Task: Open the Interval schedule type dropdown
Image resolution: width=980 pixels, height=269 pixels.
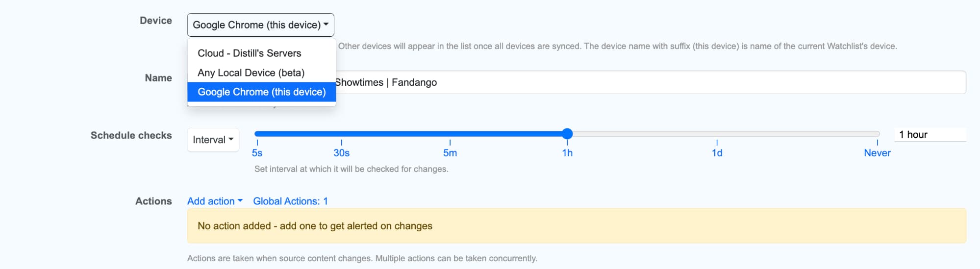Action: 213,140
